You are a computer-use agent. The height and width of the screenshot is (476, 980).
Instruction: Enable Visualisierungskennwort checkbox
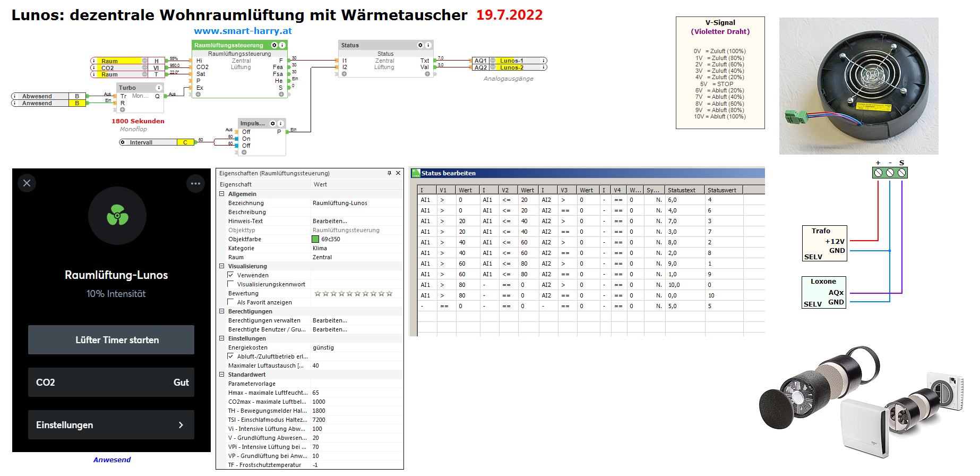coord(230,284)
